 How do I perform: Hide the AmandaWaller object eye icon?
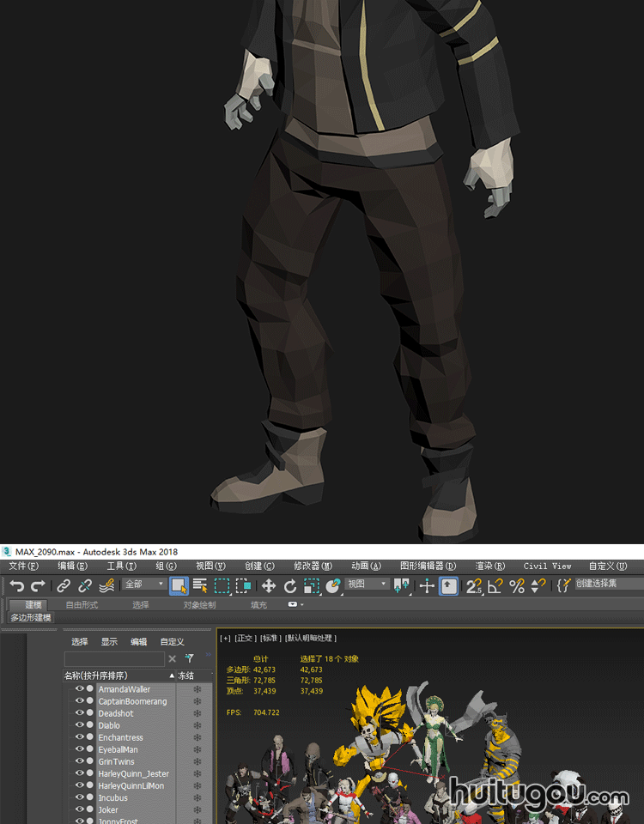(80, 689)
